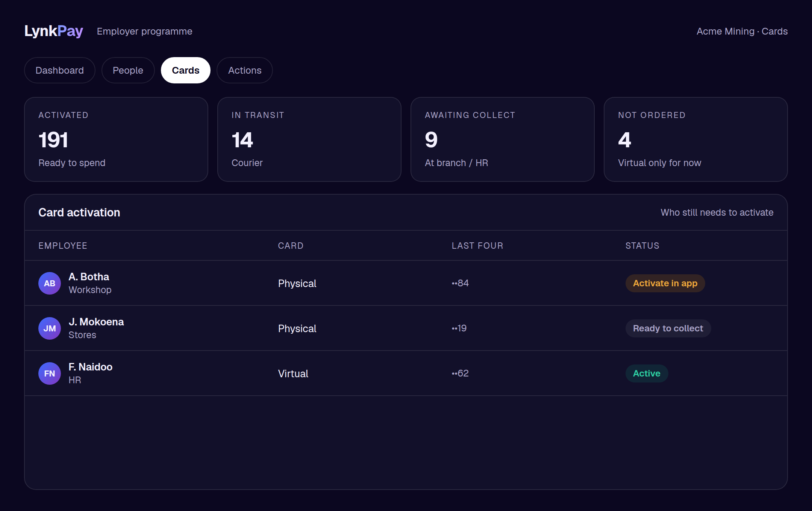Click last four value ••62
This screenshot has width=812, height=511.
pyautogui.click(x=460, y=373)
